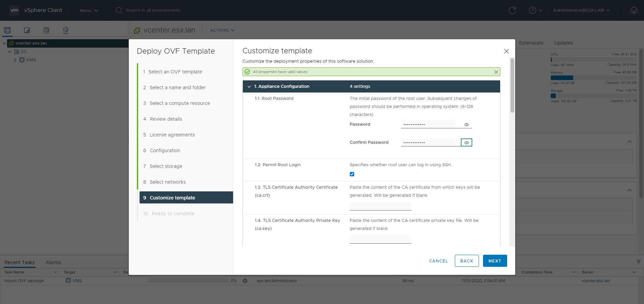
Task: Open the Administrator@ESX.LAN user dropdown
Action: point(581,10)
